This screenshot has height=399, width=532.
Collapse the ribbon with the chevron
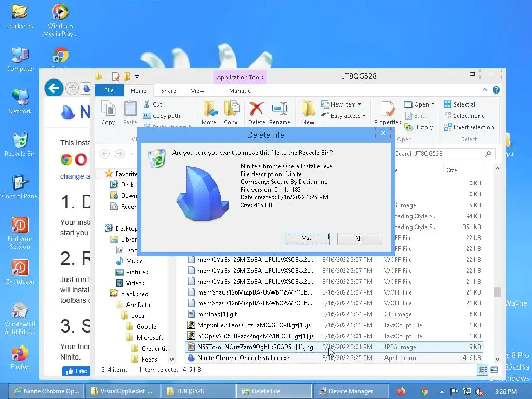(x=485, y=90)
